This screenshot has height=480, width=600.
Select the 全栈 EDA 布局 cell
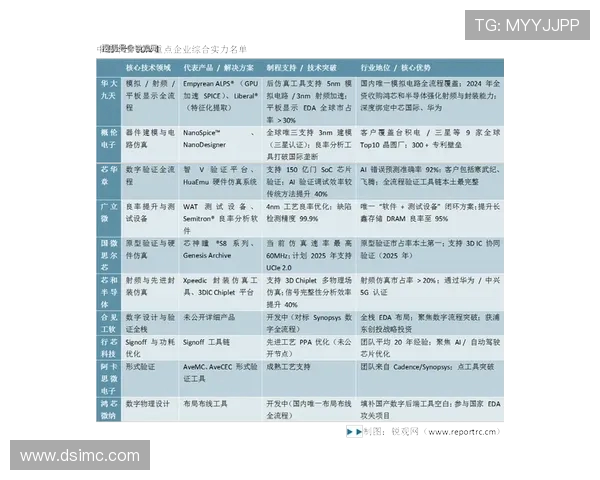click(430, 323)
